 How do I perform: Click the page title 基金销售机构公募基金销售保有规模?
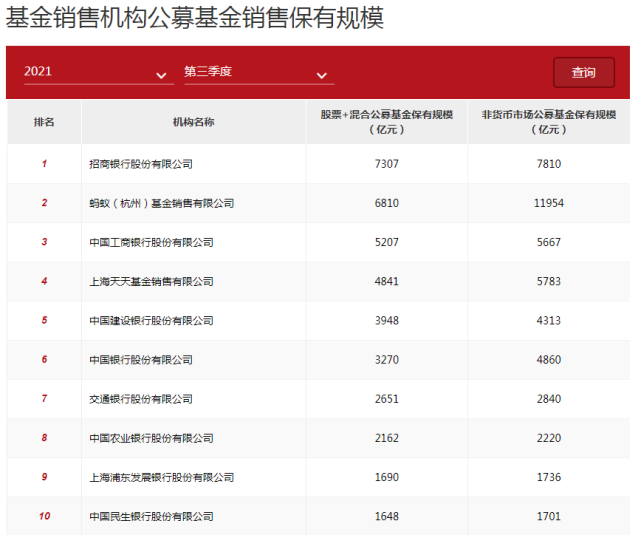click(195, 18)
